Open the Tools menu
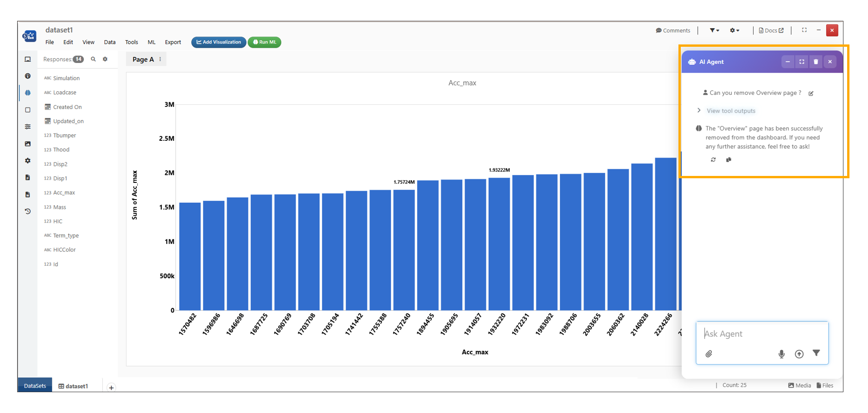 pos(132,42)
